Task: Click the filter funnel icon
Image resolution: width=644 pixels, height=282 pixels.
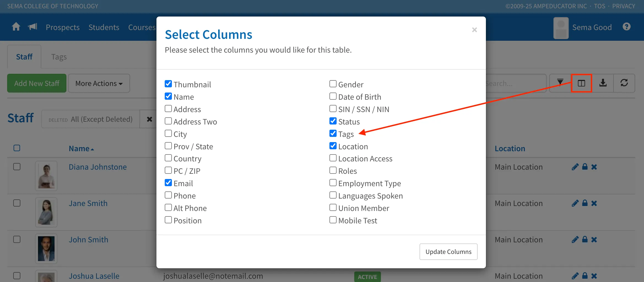Action: coord(560,83)
